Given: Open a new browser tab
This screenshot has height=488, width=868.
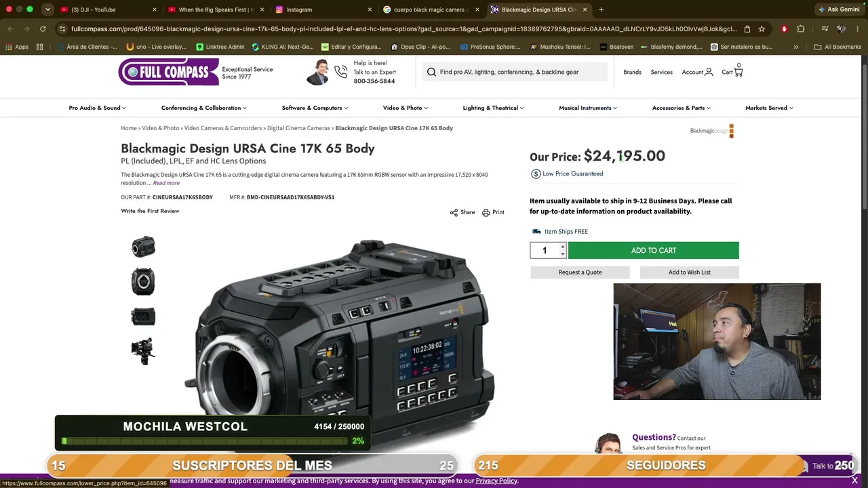Looking at the screenshot, I should 601,9.
